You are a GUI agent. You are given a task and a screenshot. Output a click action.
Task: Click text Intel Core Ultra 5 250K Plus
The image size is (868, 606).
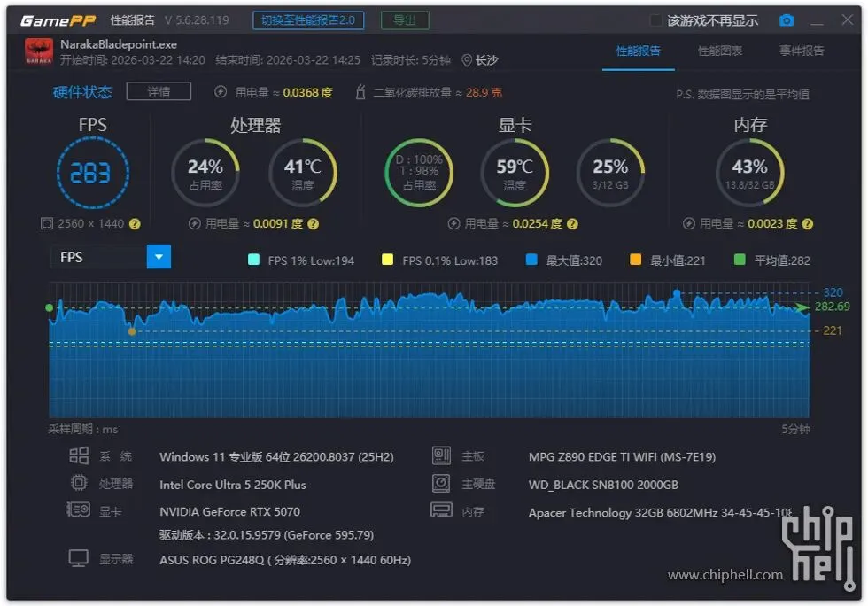point(232,485)
